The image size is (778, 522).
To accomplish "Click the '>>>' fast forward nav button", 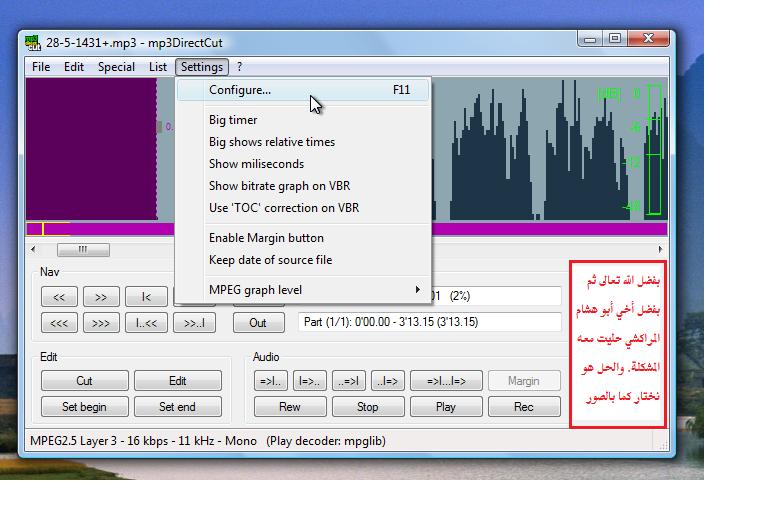I will coord(102,323).
